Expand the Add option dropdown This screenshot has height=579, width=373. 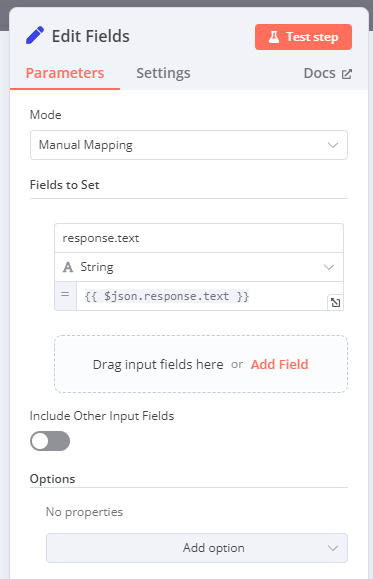click(197, 548)
